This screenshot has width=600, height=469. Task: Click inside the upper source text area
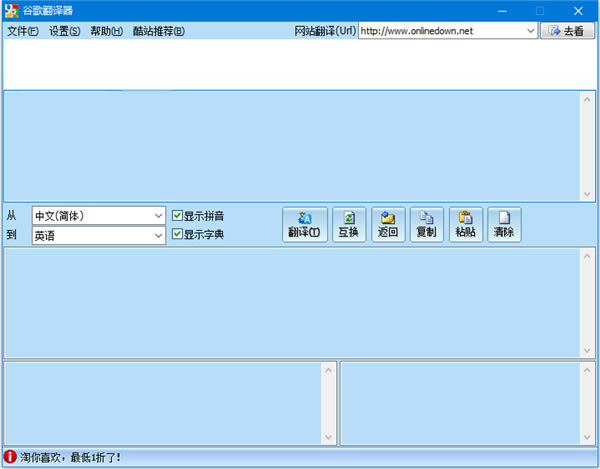pos(292,146)
